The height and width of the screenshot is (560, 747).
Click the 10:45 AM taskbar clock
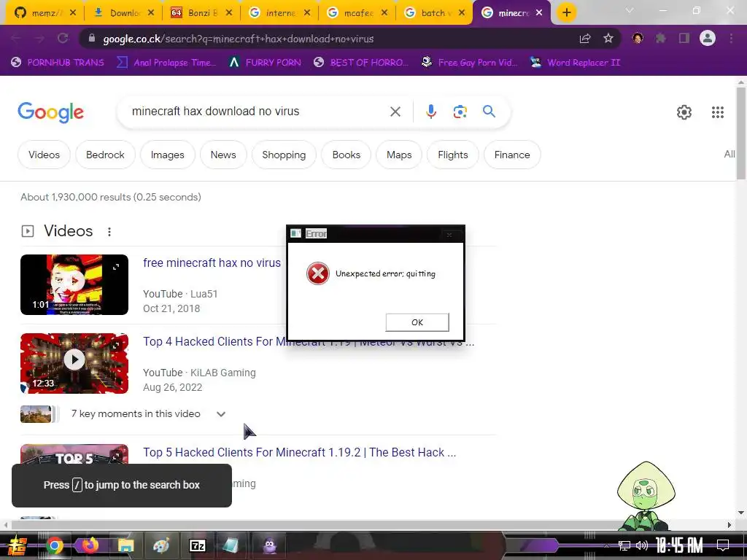tap(679, 545)
